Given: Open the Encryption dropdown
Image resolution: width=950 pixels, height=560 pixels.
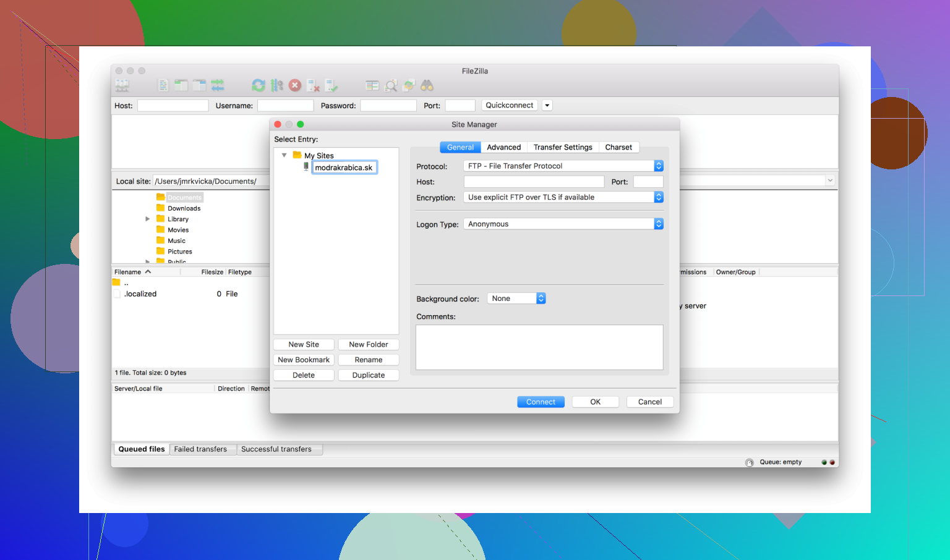Looking at the screenshot, I should click(x=657, y=197).
